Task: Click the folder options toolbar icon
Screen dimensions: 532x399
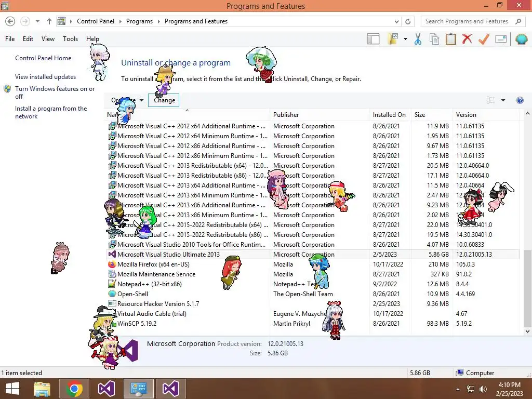Action: [x=393, y=39]
